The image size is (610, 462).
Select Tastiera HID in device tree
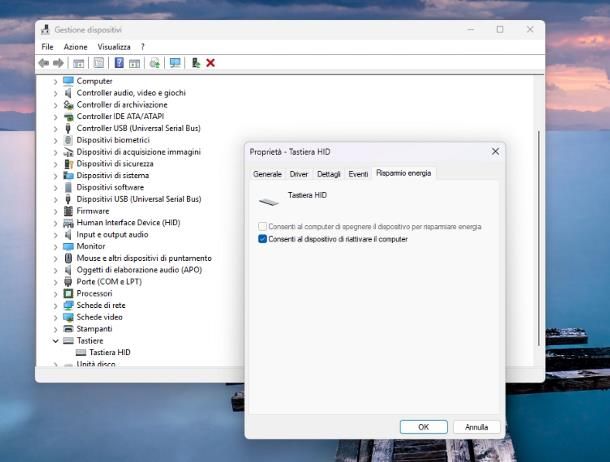[110, 352]
